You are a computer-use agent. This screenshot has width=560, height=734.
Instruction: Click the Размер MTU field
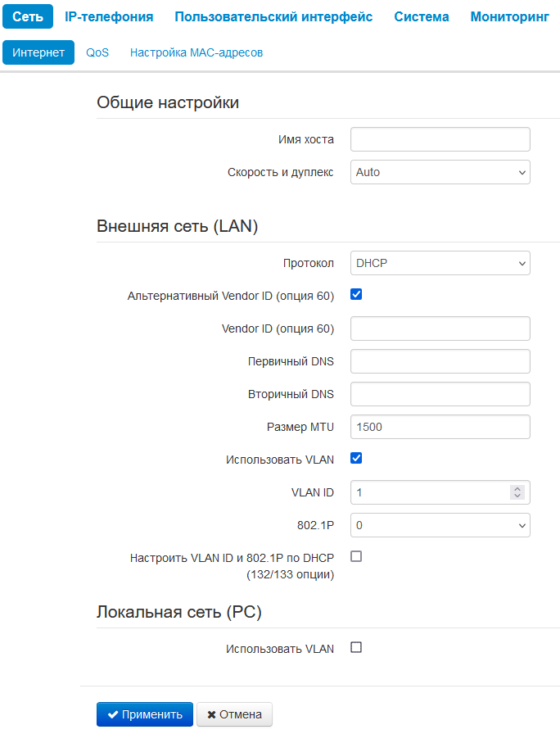440,427
